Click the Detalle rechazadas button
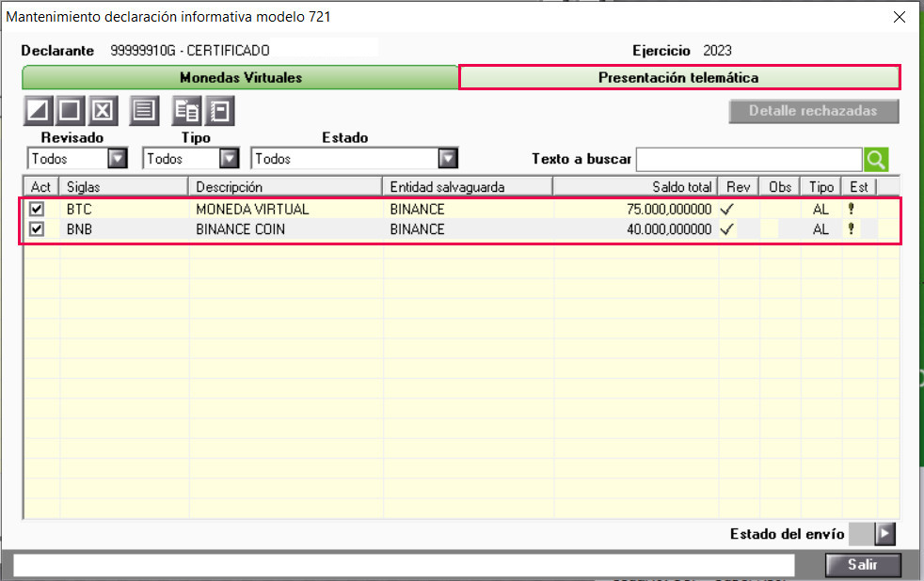 813,111
